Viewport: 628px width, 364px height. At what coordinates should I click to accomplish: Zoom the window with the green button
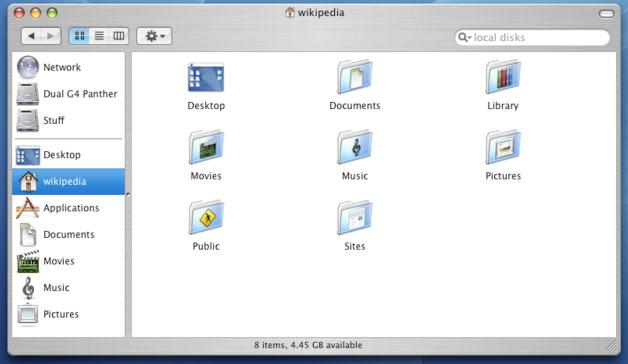[x=52, y=13]
